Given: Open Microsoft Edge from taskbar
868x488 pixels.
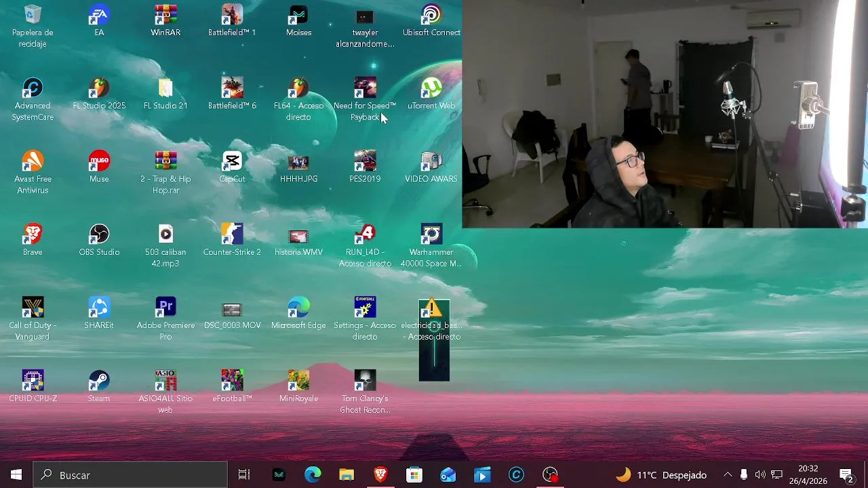Looking at the screenshot, I should [x=313, y=475].
